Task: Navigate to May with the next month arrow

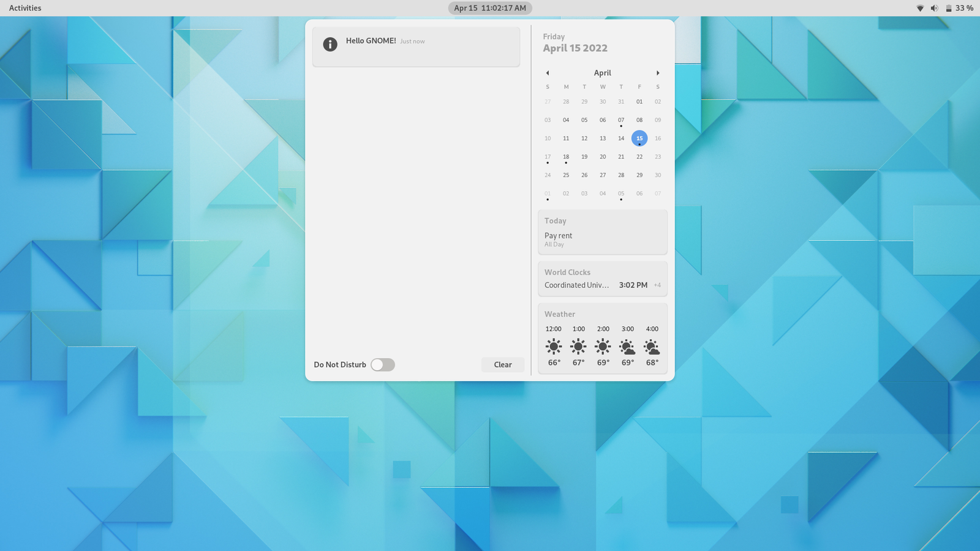Action: (658, 73)
